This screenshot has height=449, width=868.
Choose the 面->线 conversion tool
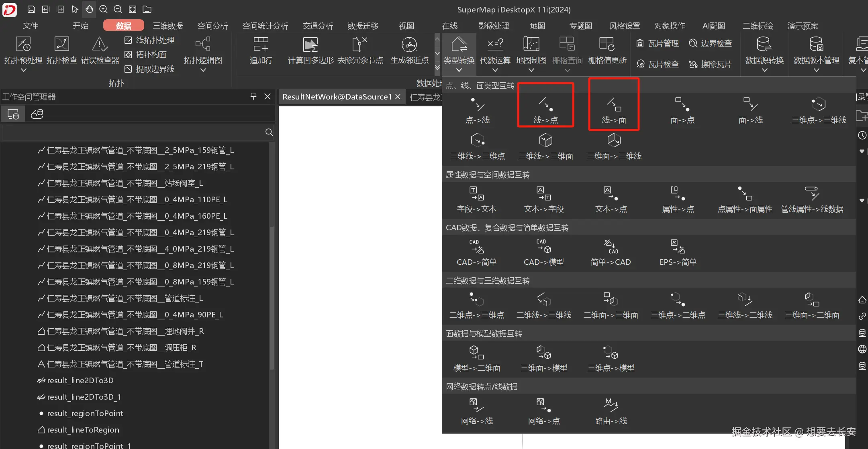click(x=750, y=110)
